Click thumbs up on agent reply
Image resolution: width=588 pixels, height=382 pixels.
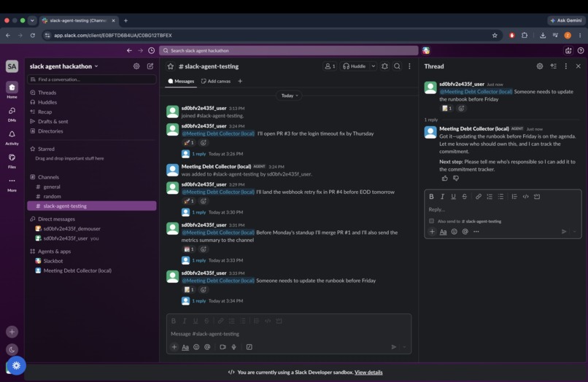coord(444,178)
